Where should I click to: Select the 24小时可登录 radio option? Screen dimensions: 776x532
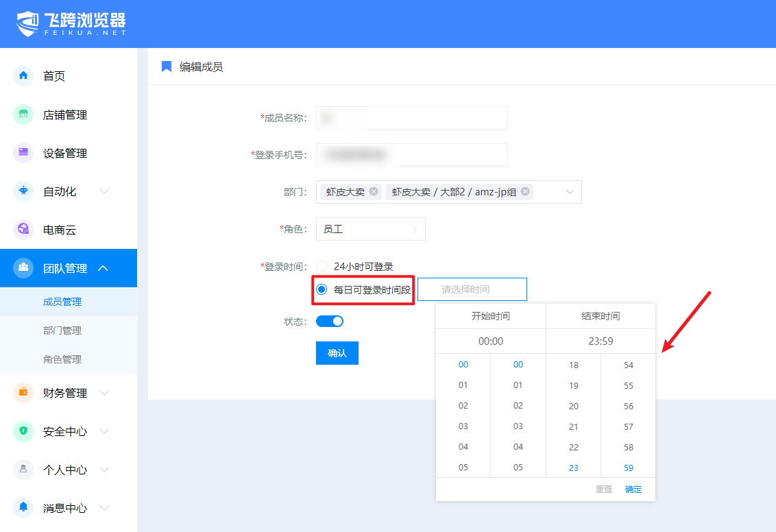[x=322, y=267]
